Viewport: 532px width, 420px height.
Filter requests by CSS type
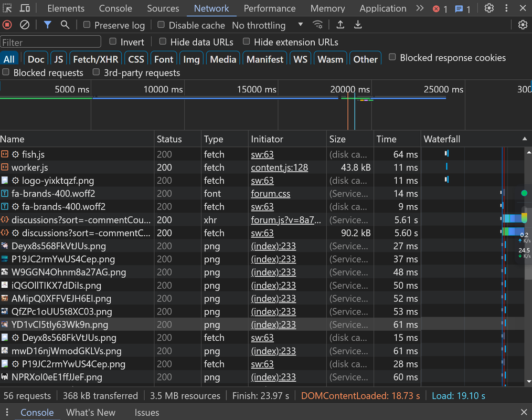[136, 59]
